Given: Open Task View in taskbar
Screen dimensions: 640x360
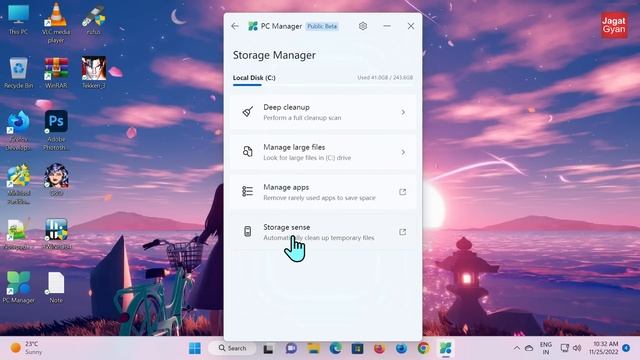Looking at the screenshot, I should tap(268, 349).
